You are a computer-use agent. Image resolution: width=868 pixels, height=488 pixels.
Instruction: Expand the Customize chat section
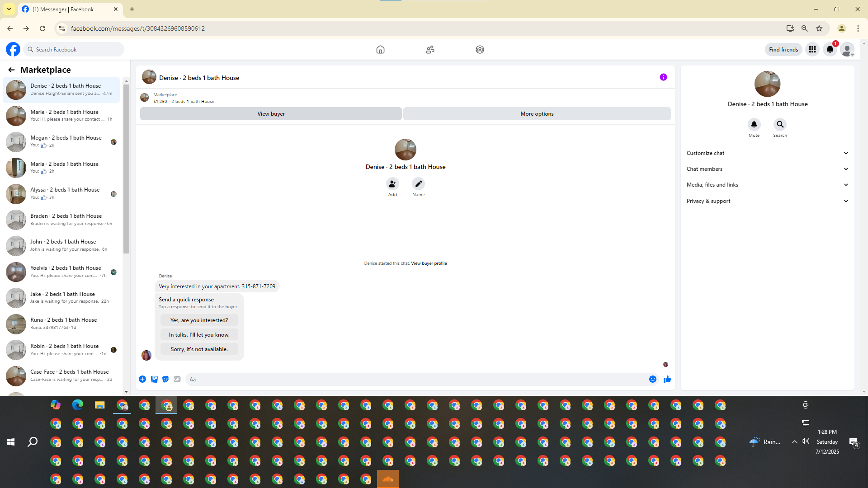[x=767, y=153]
